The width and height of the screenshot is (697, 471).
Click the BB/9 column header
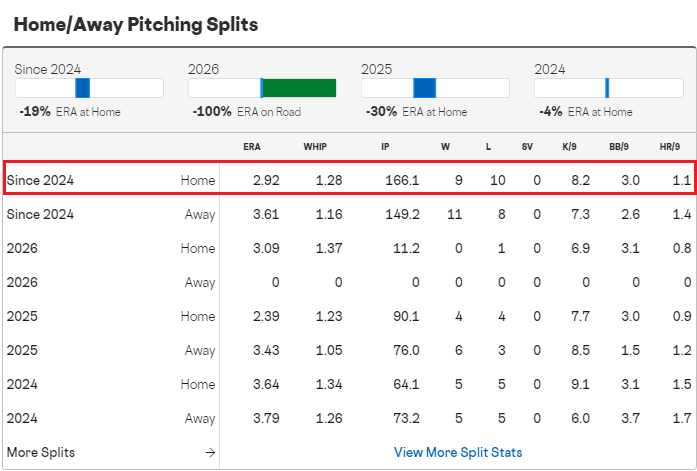tap(618, 147)
